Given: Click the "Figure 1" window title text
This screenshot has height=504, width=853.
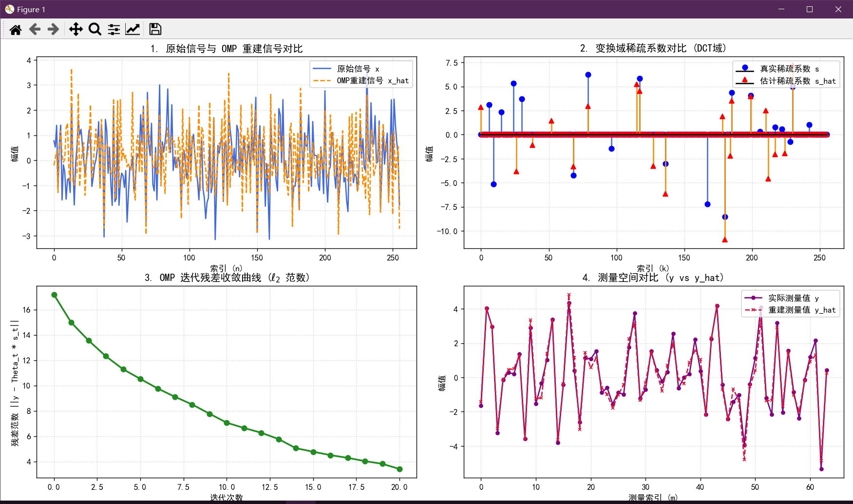Looking at the screenshot, I should (31, 9).
